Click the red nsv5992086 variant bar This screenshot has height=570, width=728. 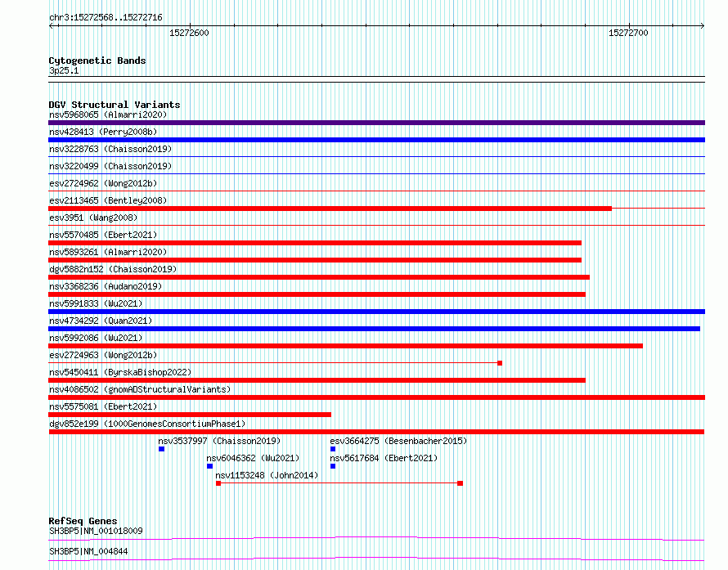click(346, 346)
